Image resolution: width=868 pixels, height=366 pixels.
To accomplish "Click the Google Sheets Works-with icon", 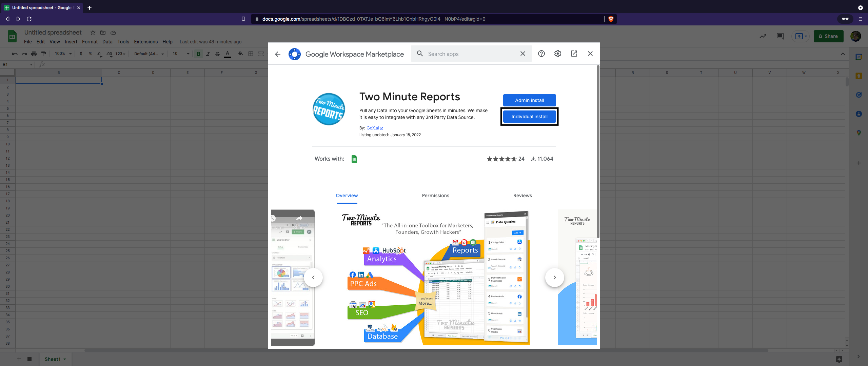I will pos(354,159).
